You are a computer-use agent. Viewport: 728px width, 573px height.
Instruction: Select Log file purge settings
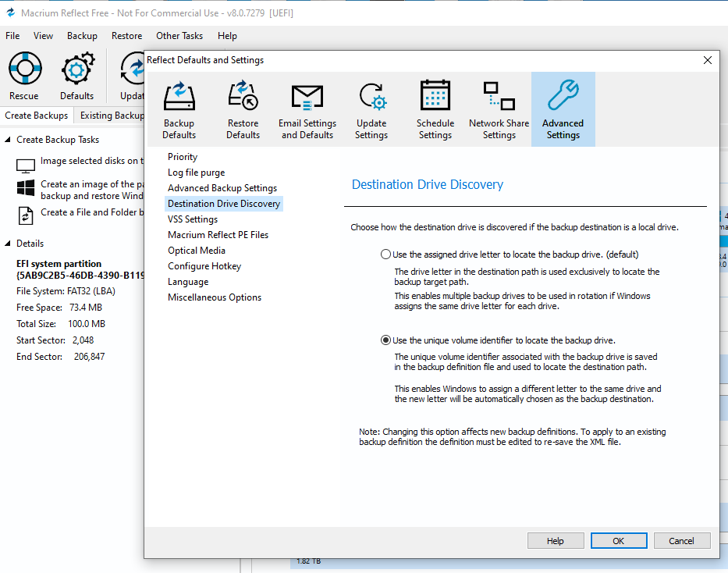click(197, 173)
